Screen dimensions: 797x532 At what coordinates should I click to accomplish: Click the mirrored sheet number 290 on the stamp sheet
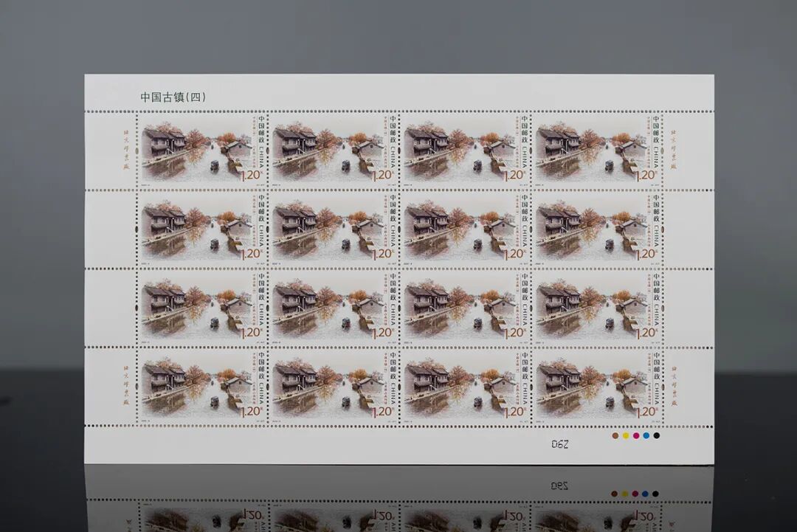559,445
